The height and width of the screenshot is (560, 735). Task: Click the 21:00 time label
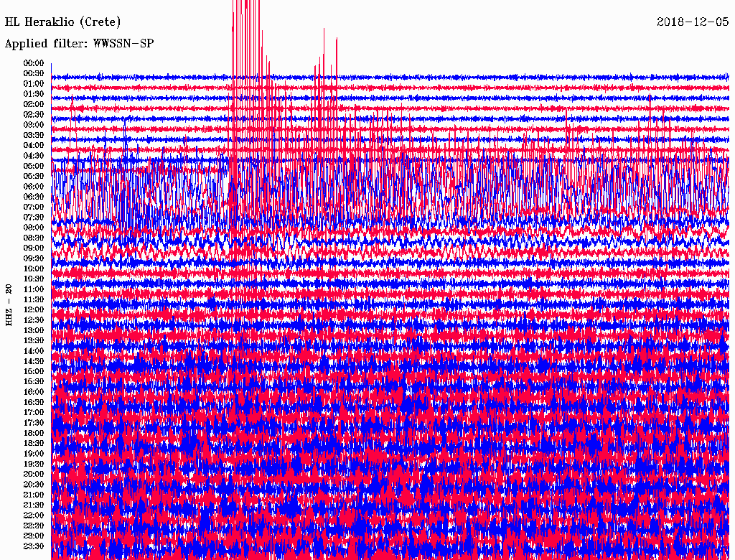pos(34,495)
